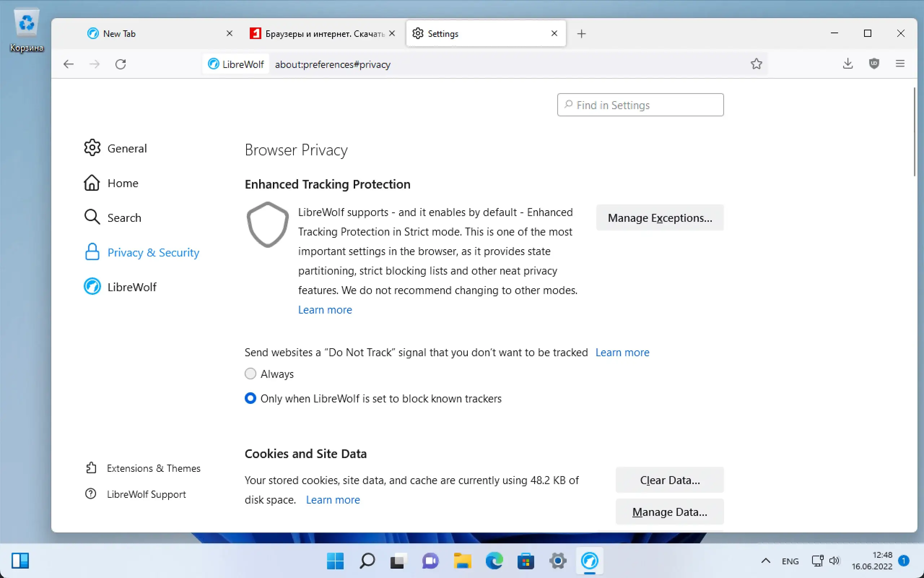Open the Privacy & Security category
This screenshot has width=924, height=578.
pos(141,252)
